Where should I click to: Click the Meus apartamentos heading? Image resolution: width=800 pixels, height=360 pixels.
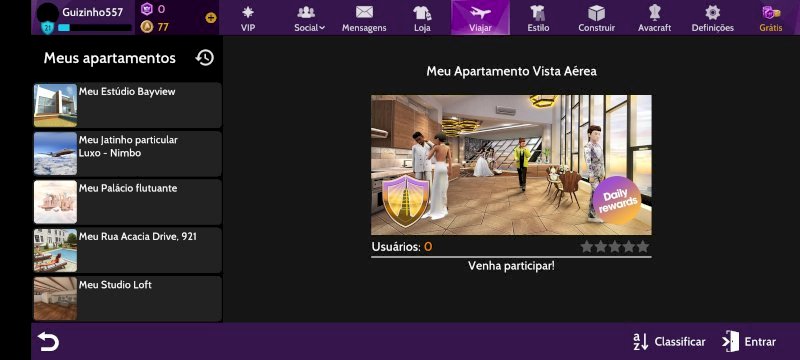coord(110,58)
